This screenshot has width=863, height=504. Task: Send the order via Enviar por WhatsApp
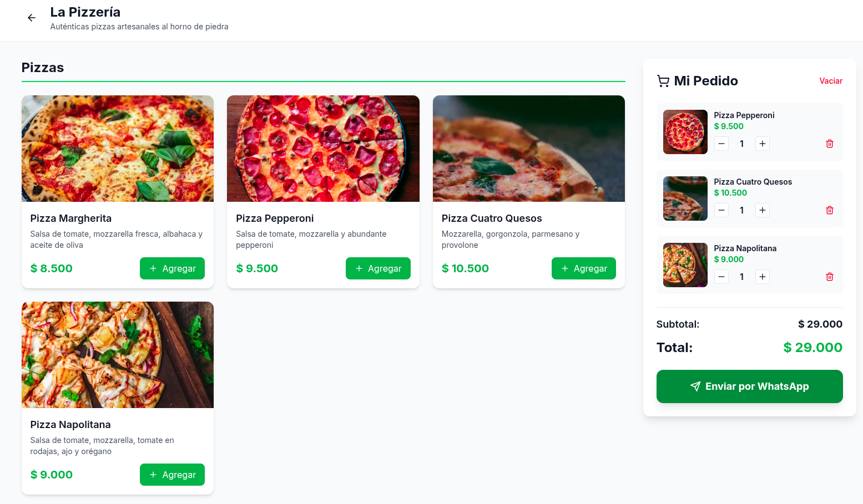[749, 386]
